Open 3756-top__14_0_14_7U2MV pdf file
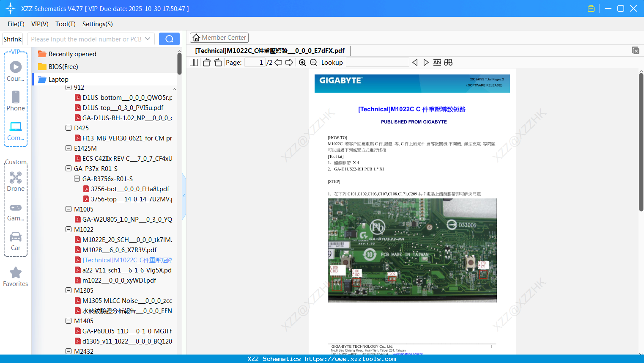644x363 pixels. (128, 199)
